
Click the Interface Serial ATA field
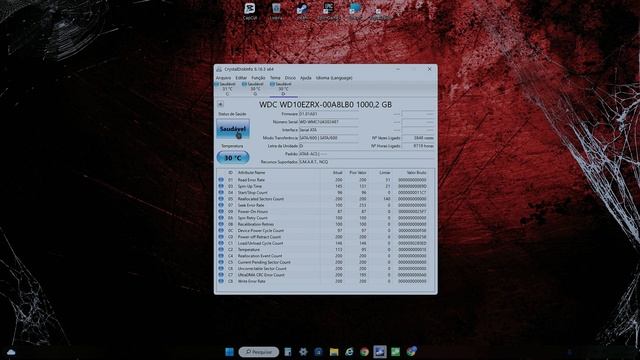(x=329, y=130)
